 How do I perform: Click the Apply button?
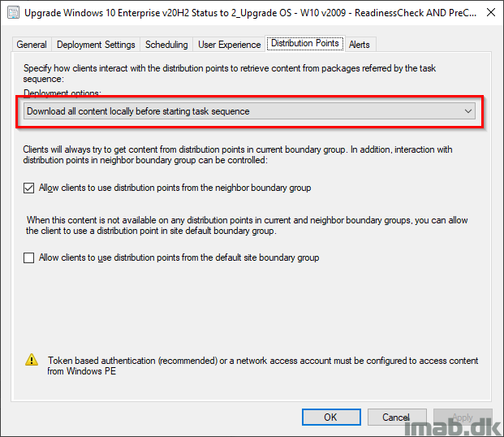tap(463, 417)
